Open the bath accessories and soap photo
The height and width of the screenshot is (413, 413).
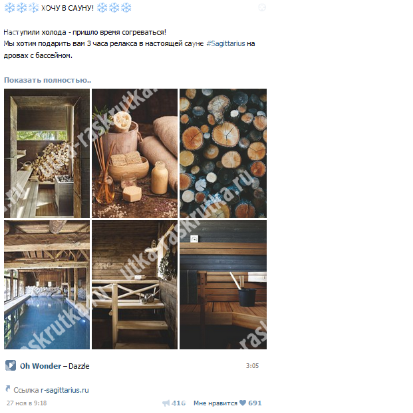click(135, 153)
